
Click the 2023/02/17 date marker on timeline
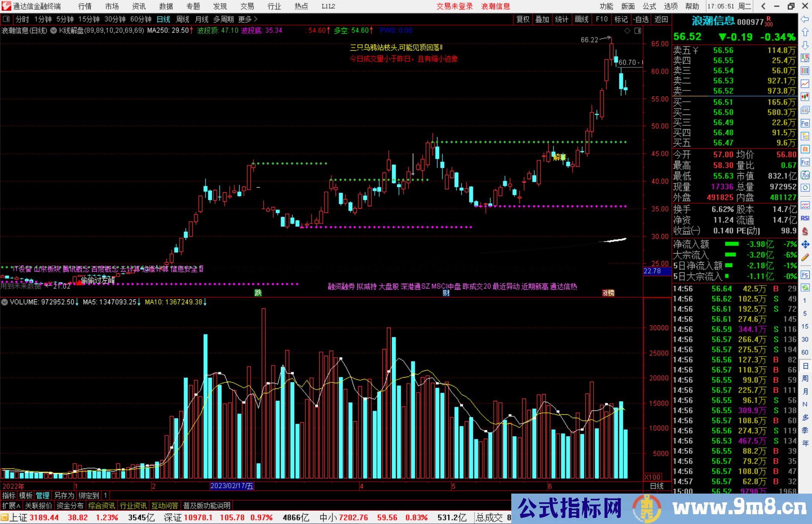click(x=232, y=486)
